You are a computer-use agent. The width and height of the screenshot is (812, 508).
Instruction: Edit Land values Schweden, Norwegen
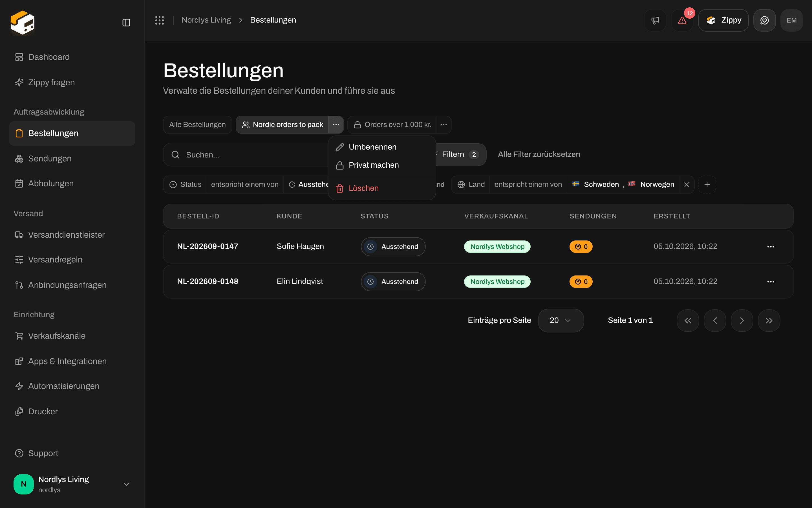[x=623, y=185]
